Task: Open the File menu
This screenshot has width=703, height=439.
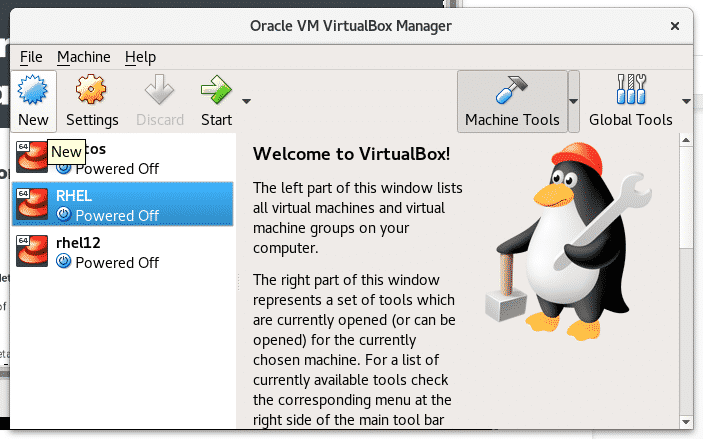Action: (x=31, y=57)
